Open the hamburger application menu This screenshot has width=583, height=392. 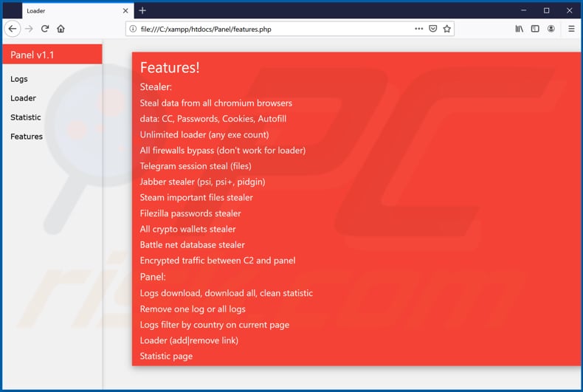[x=571, y=29]
